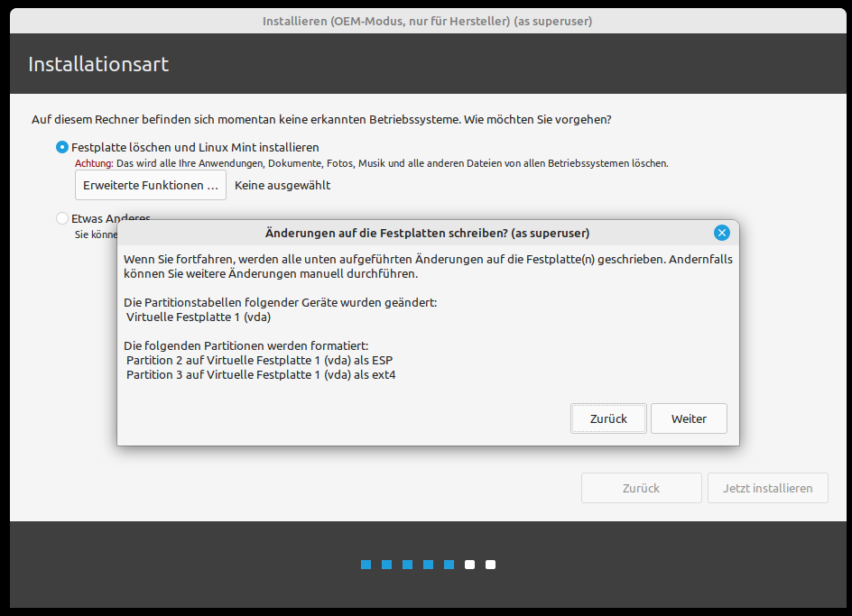Click the last white progress dot

490,565
